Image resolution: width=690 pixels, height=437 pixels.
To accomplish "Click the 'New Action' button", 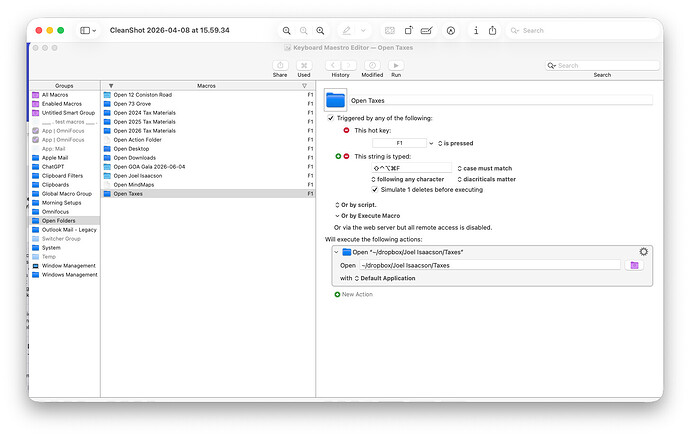I will 354,294.
